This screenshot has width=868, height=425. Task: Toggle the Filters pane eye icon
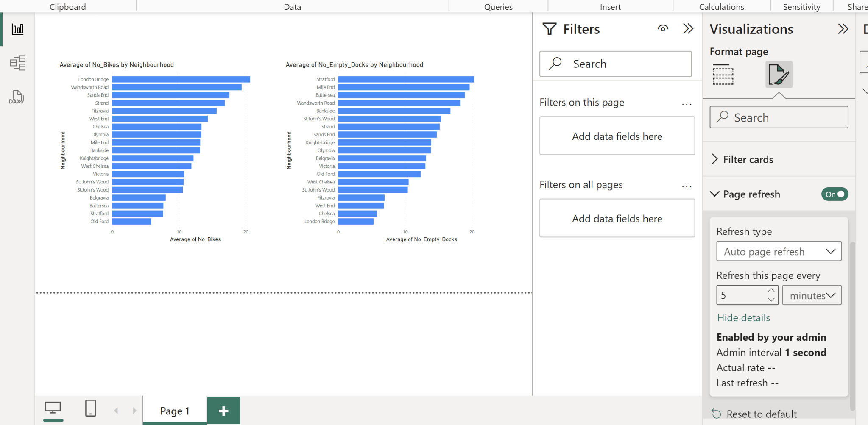[663, 28]
